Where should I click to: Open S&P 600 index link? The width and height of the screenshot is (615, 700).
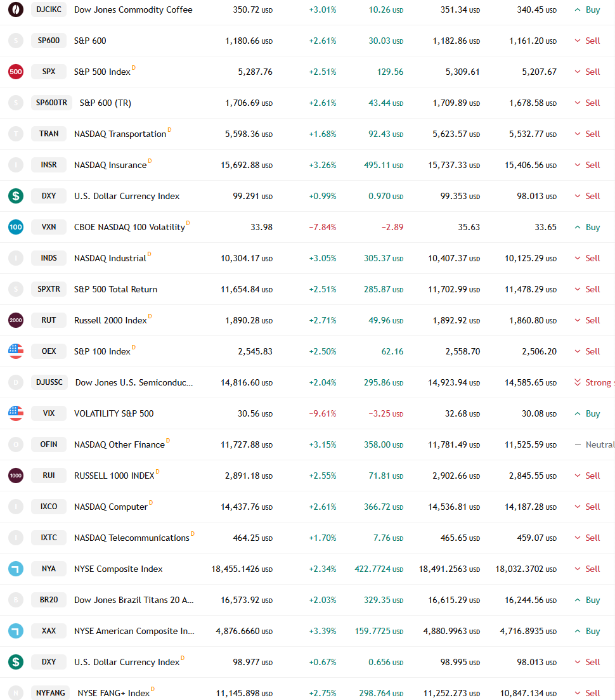point(90,41)
